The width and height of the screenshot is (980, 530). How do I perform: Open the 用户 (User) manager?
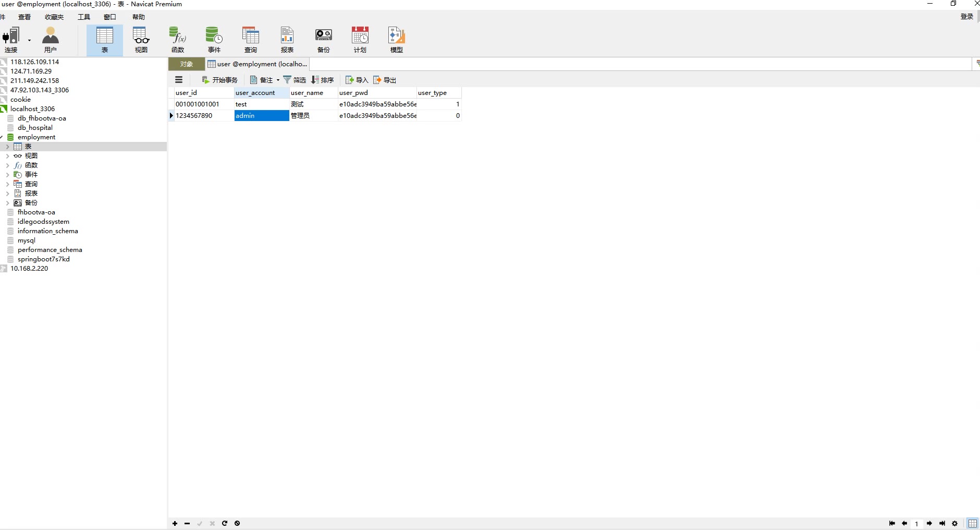pos(51,40)
